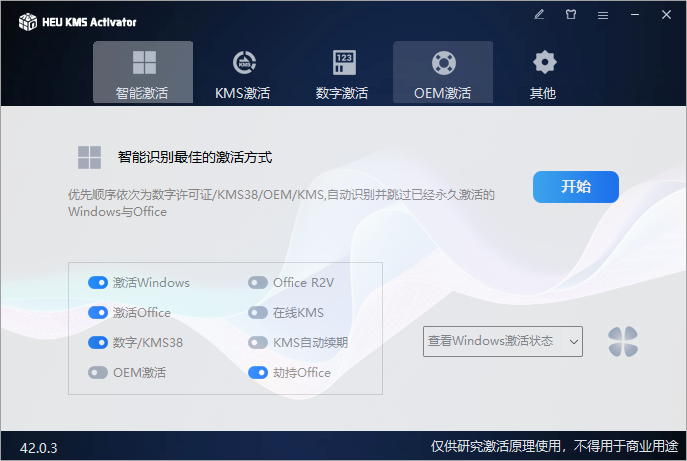Turn off the 激活Office switch
This screenshot has width=687, height=461.
(98, 313)
